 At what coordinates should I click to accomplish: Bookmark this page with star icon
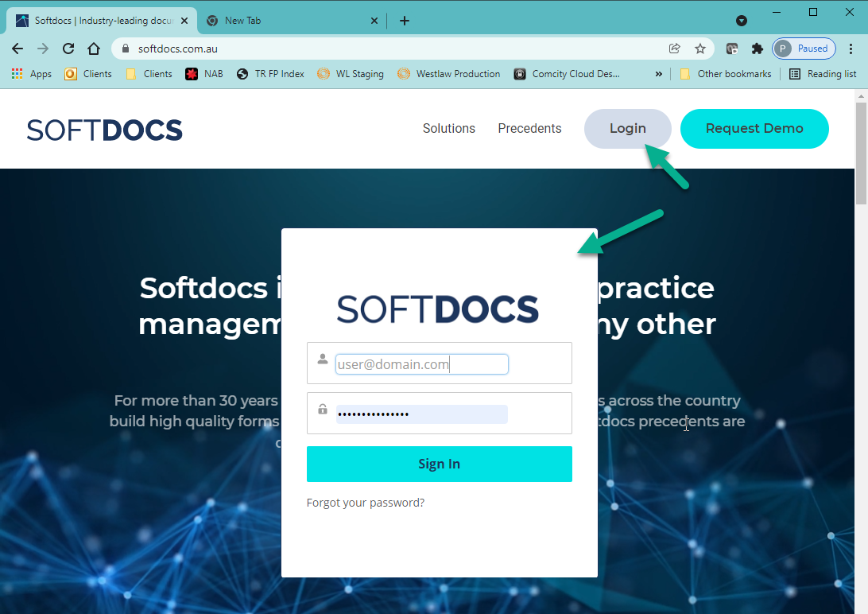699,49
